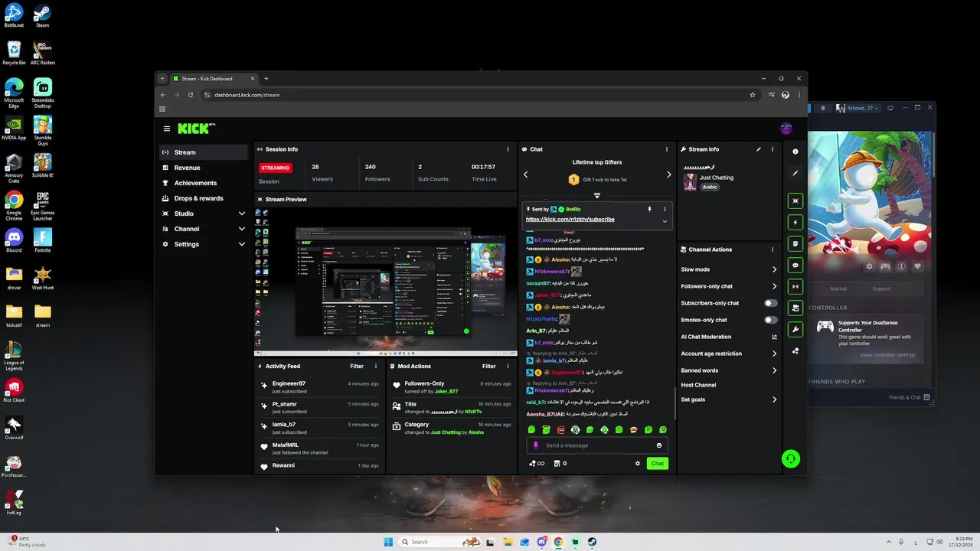Enable Subscribers-only chat toggle
Viewport: 980px width, 551px height.
point(770,303)
